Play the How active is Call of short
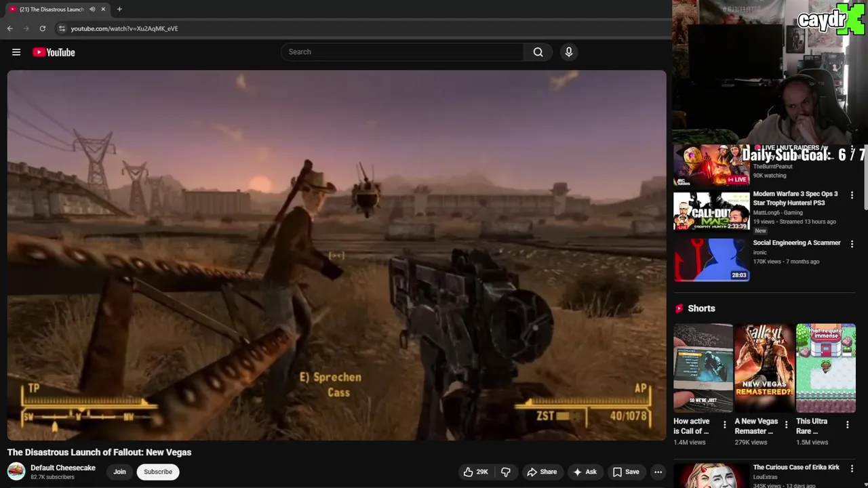868x488 pixels. (703, 368)
